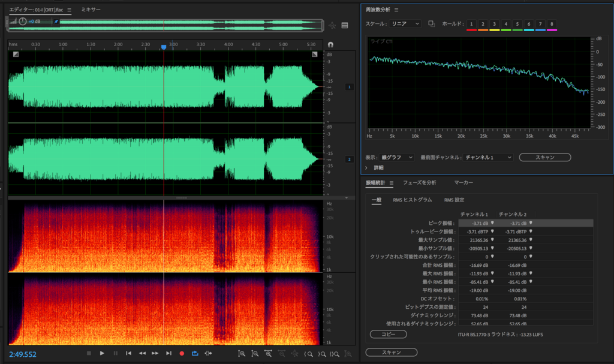Move playhead to previous marker
This screenshot has width=614, height=364.
tap(128, 353)
